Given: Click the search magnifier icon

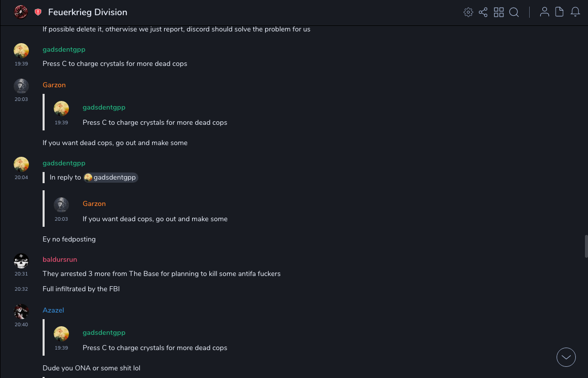Looking at the screenshot, I should (x=514, y=12).
